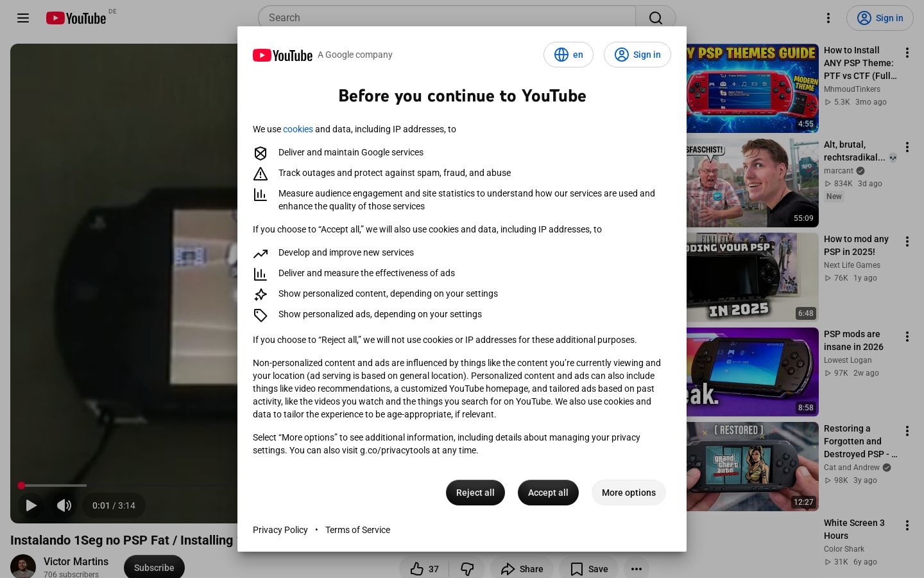Click the 0:01 / 3:14 time display

(x=114, y=505)
